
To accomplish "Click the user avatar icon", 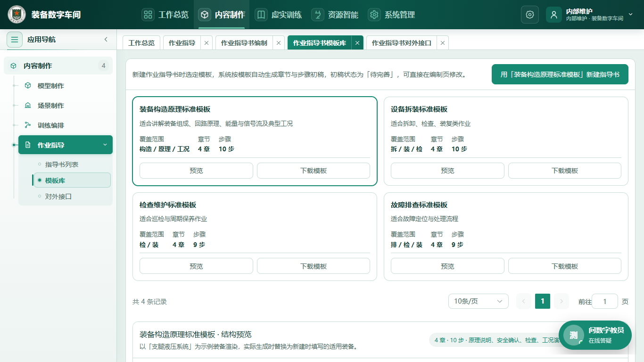I will tap(554, 15).
